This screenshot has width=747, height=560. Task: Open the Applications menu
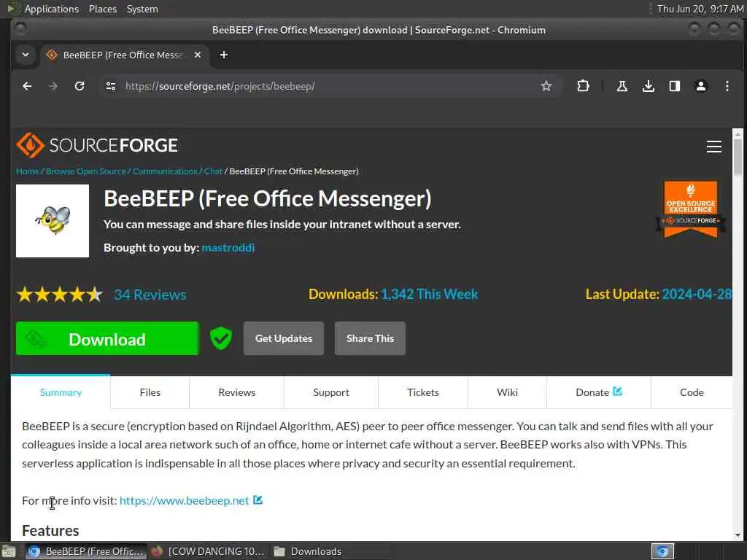tap(52, 9)
